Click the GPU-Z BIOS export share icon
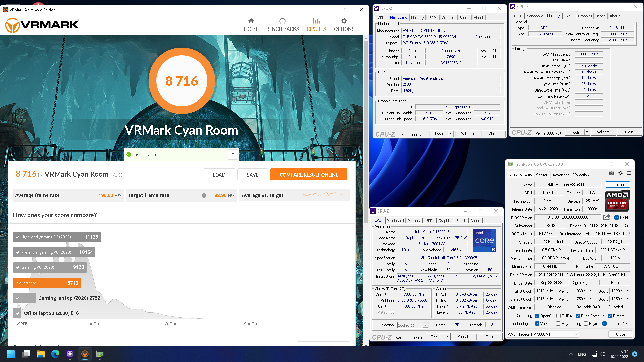 point(606,217)
